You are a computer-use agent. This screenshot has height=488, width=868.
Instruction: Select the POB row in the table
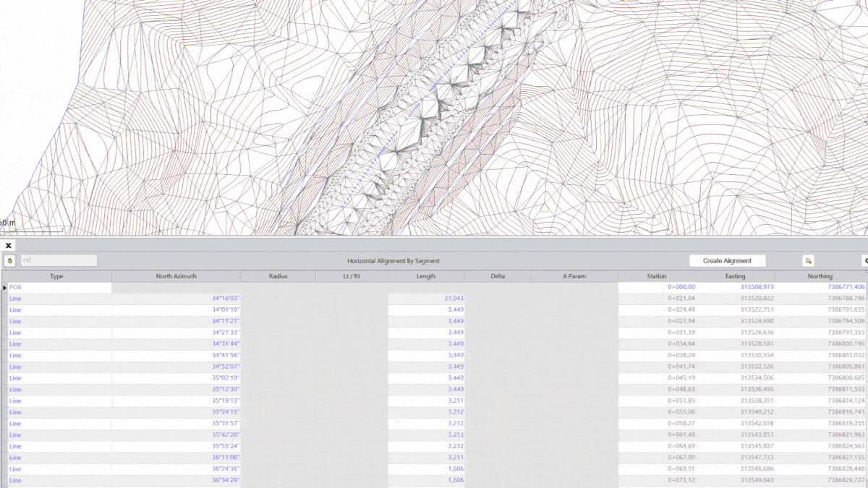[58, 287]
